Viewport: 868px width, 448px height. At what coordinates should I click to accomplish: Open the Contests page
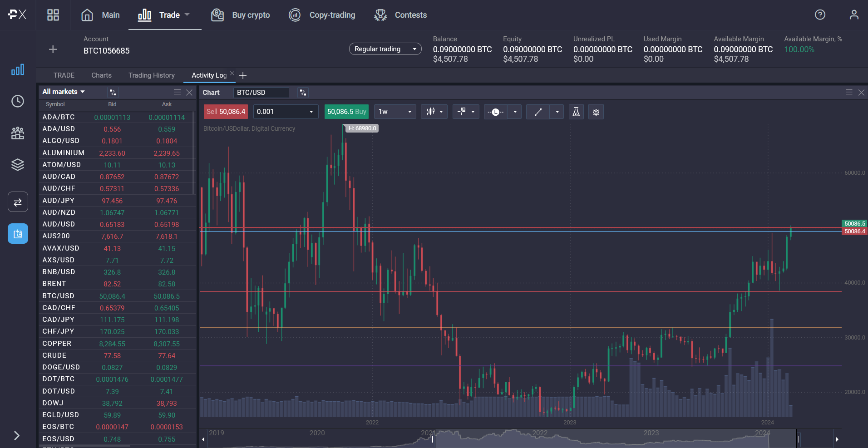[x=400, y=15]
